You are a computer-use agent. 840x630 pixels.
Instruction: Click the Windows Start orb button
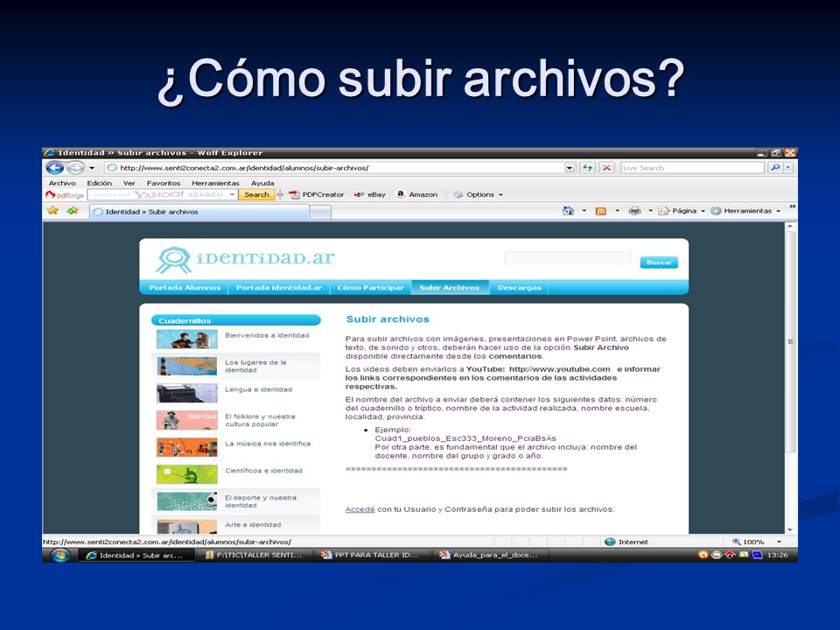(60, 555)
